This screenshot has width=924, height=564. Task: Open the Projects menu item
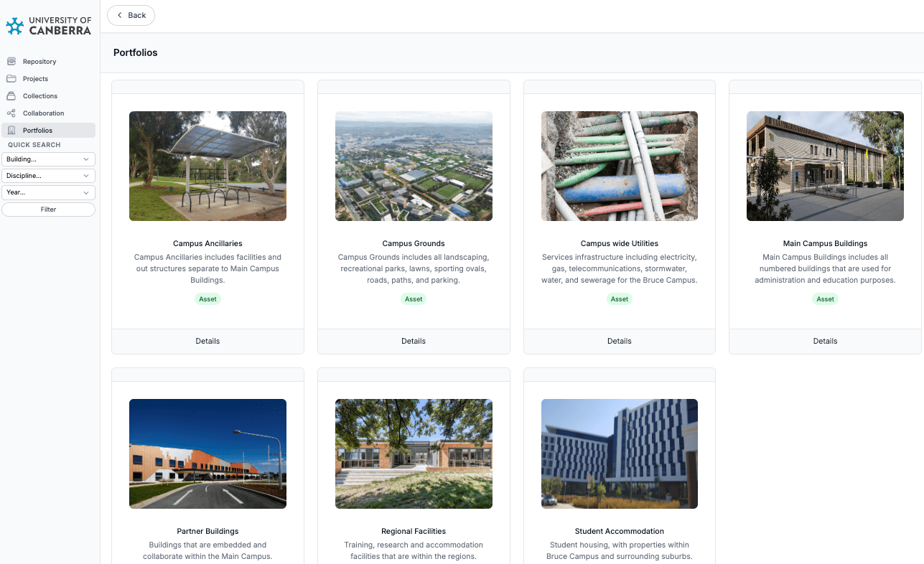pos(49,79)
